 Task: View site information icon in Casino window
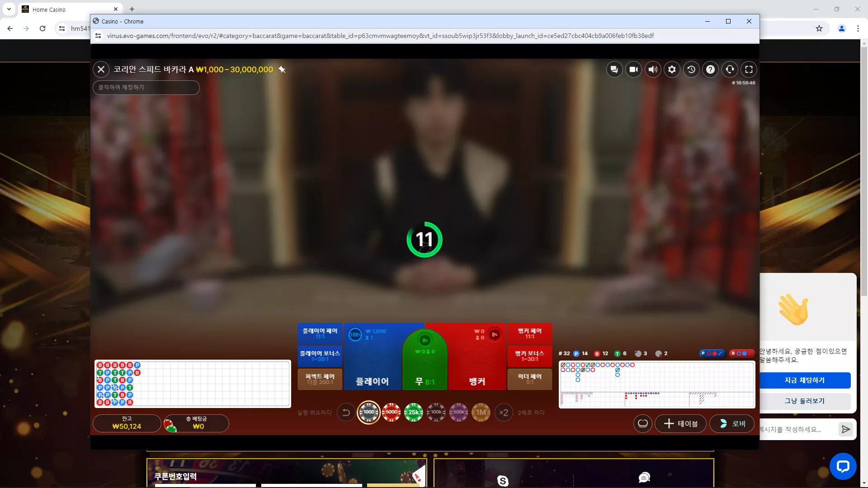pos(98,36)
